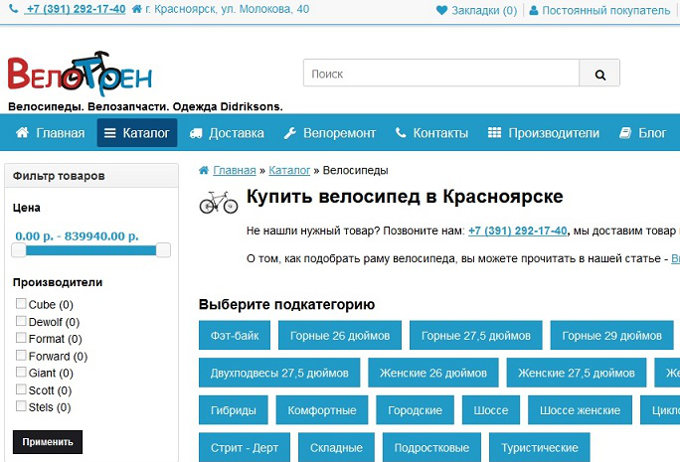Select Горные 29 дюймов subcategory
The height and width of the screenshot is (462, 680).
pyautogui.click(x=612, y=335)
